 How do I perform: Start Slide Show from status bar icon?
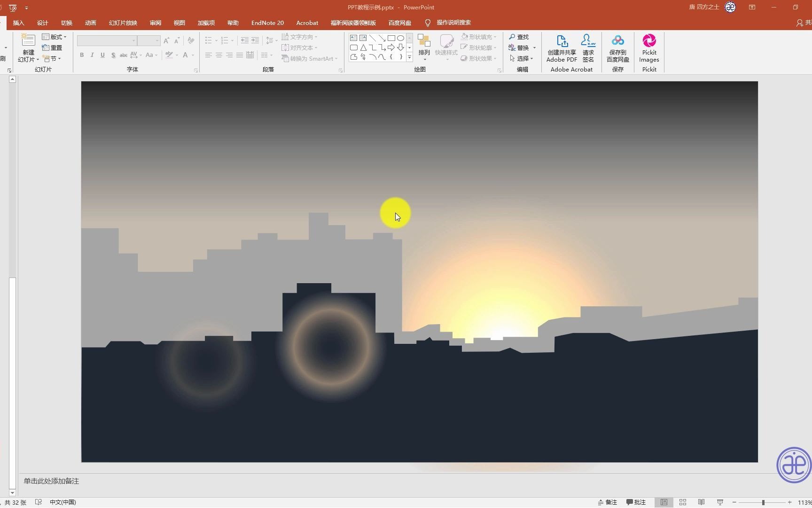[x=720, y=502]
